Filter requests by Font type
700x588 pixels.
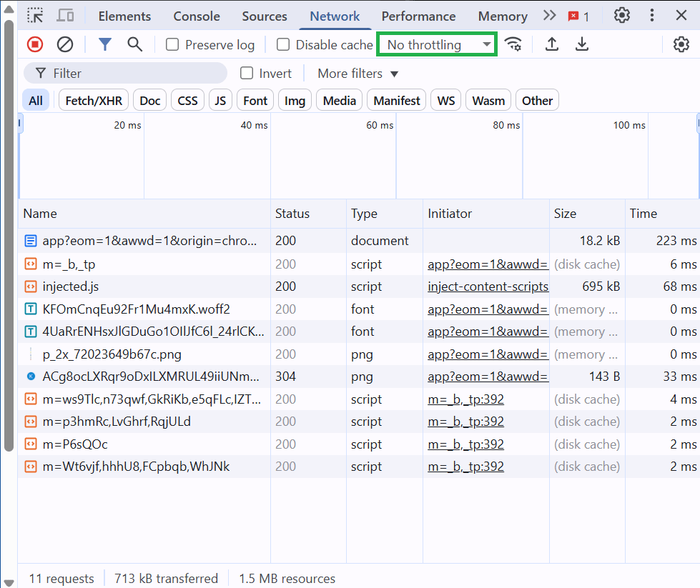[x=255, y=101]
